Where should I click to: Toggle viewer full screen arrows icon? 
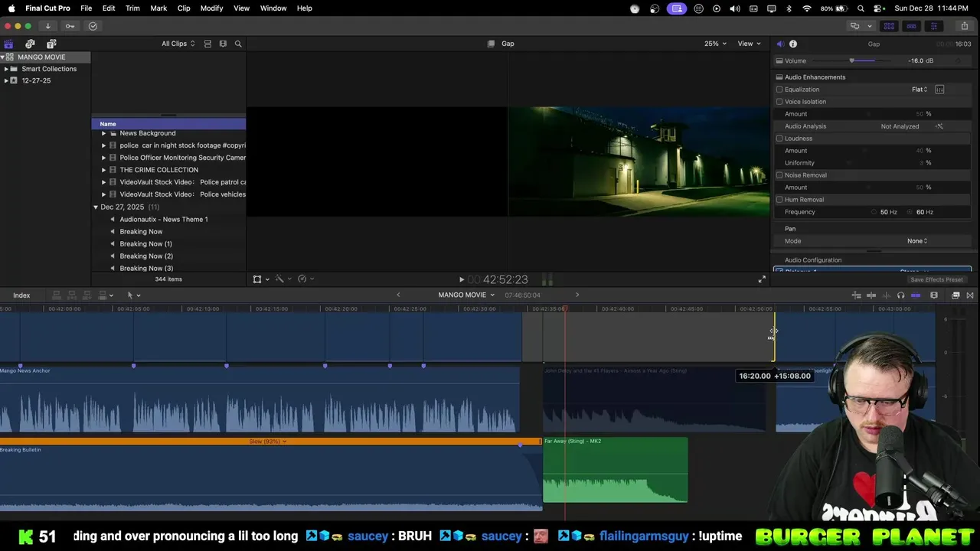762,279
